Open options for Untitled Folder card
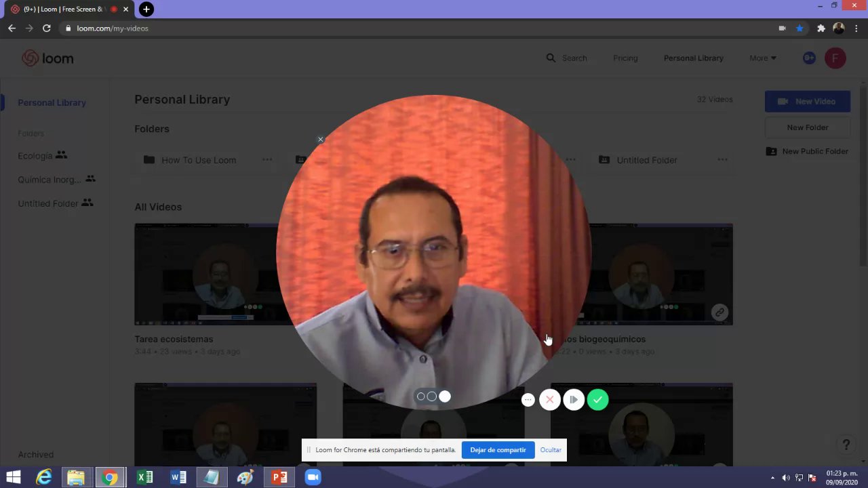The image size is (868, 488). coord(723,160)
